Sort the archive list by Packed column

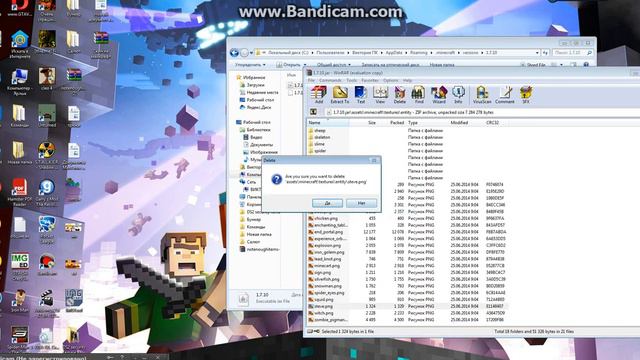392,122
